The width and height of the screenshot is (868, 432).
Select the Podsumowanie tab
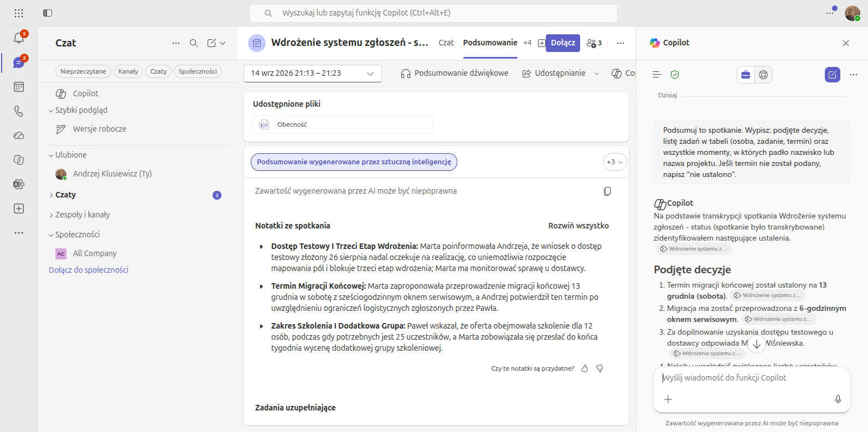pyautogui.click(x=490, y=43)
